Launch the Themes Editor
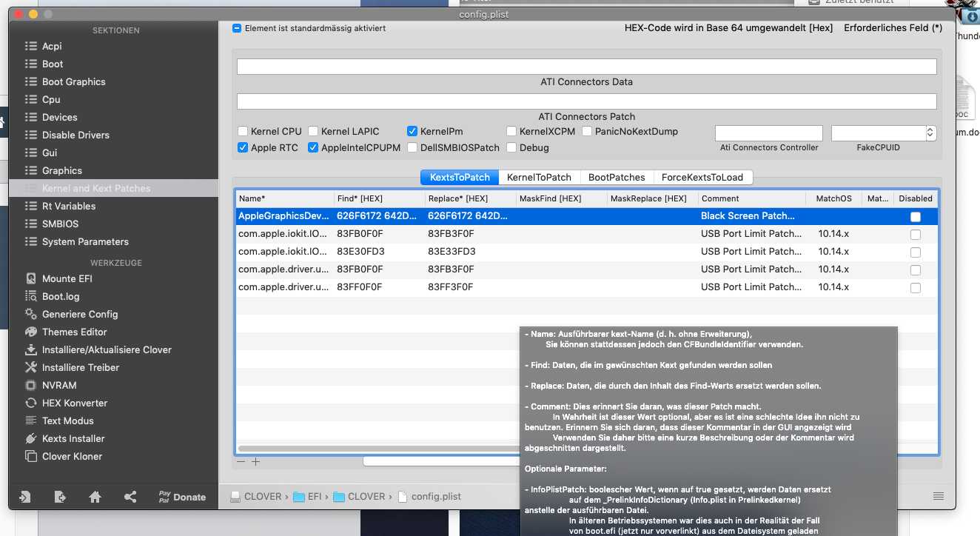 pyautogui.click(x=74, y=332)
